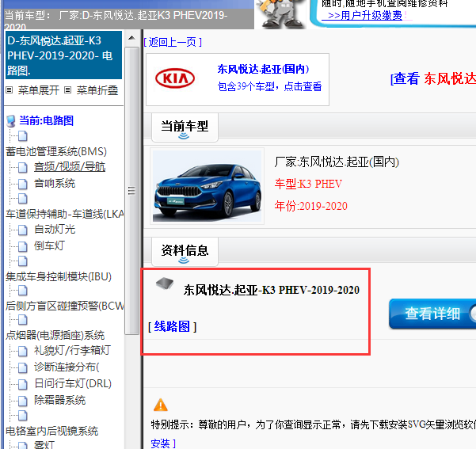Select the 资料信息 tab
Screen dimensions: 476x449
(185, 252)
